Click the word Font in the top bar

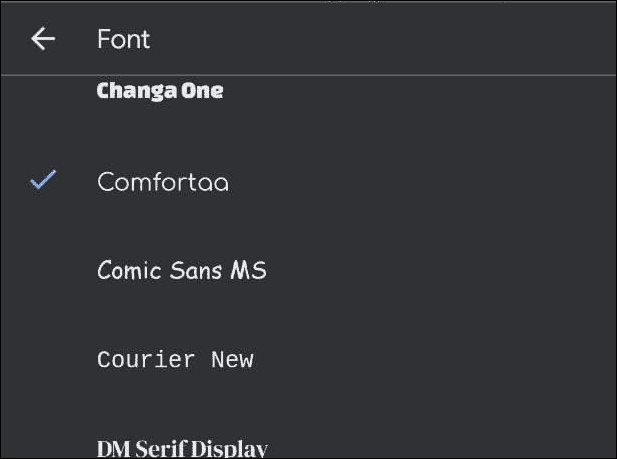[124, 39]
